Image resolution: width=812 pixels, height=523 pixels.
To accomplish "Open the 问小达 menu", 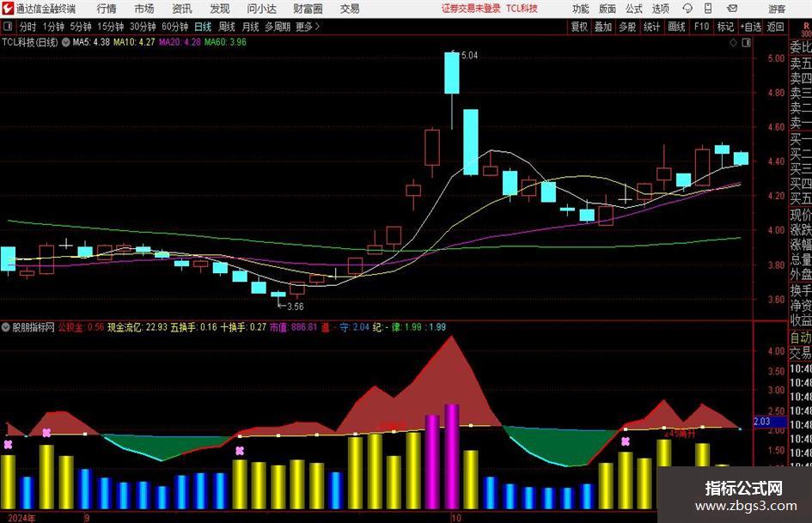I will point(261,9).
